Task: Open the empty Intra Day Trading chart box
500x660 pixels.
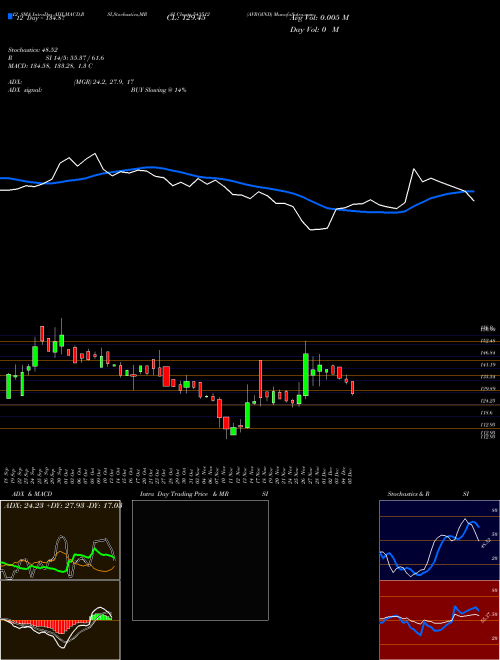Action: (200, 560)
